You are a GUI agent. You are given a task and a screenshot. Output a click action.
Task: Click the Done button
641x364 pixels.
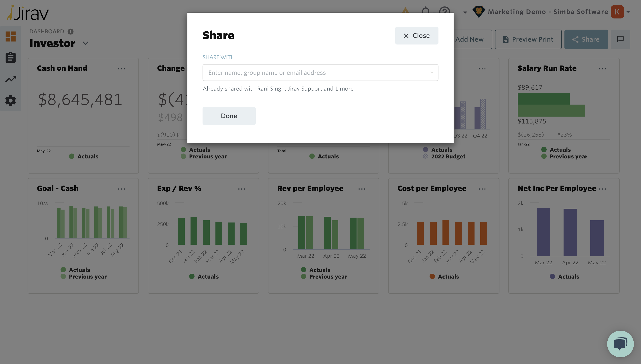[229, 116]
